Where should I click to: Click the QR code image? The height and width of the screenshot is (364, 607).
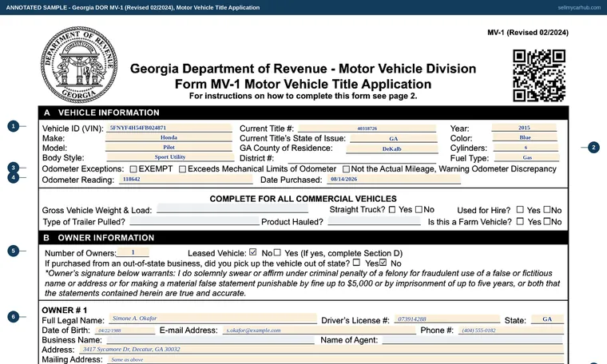(539, 75)
